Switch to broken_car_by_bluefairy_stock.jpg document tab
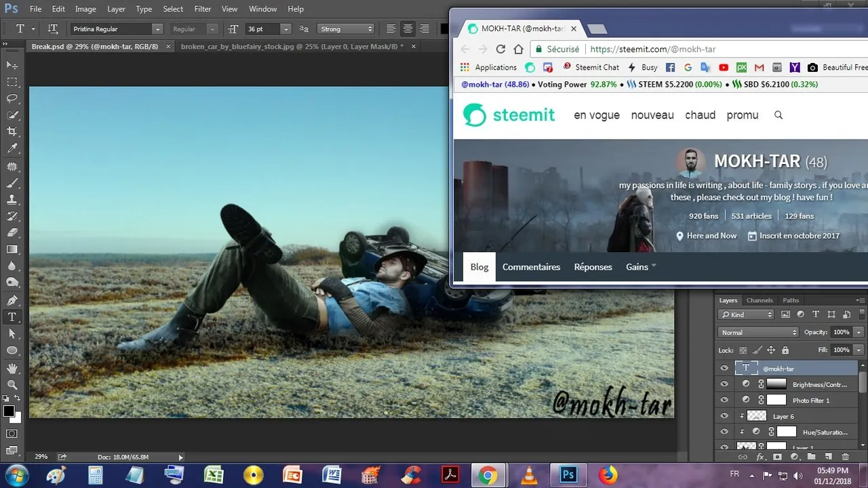The image size is (868, 488). click(x=292, y=46)
